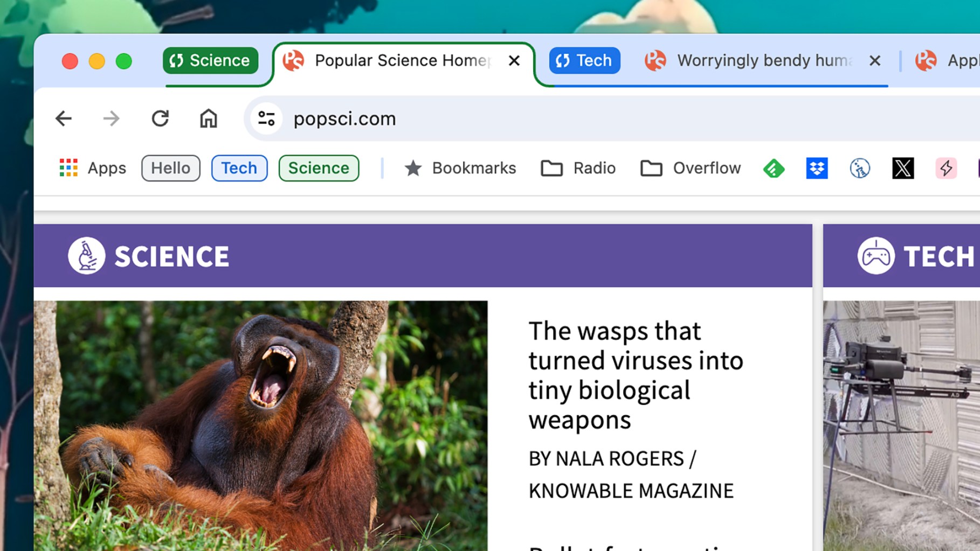980x551 pixels.
Task: Click the flask-drawing bookmark icon
Action: 859,168
